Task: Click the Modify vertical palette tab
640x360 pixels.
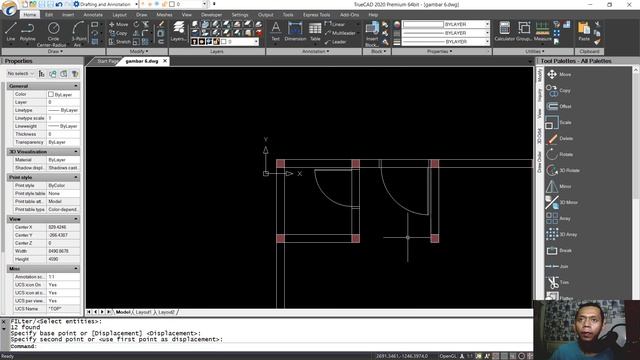Action: tap(540, 75)
